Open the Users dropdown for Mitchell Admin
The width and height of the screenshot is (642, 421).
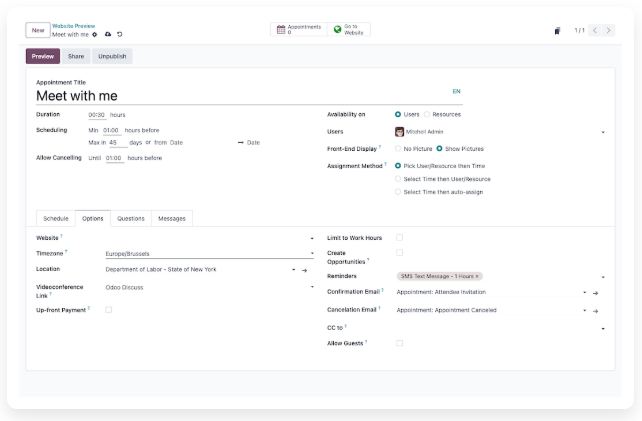pos(602,132)
